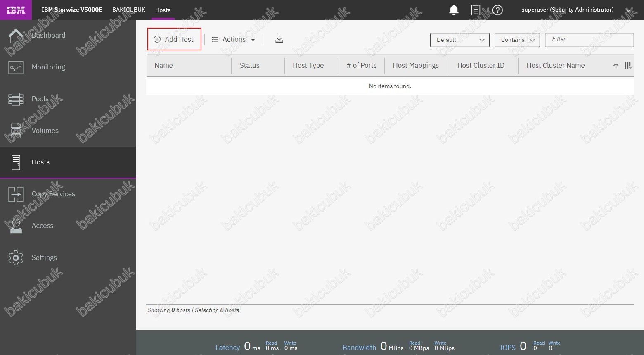Open the Volumes menu
Image resolution: width=644 pixels, height=355 pixels.
pos(45,131)
